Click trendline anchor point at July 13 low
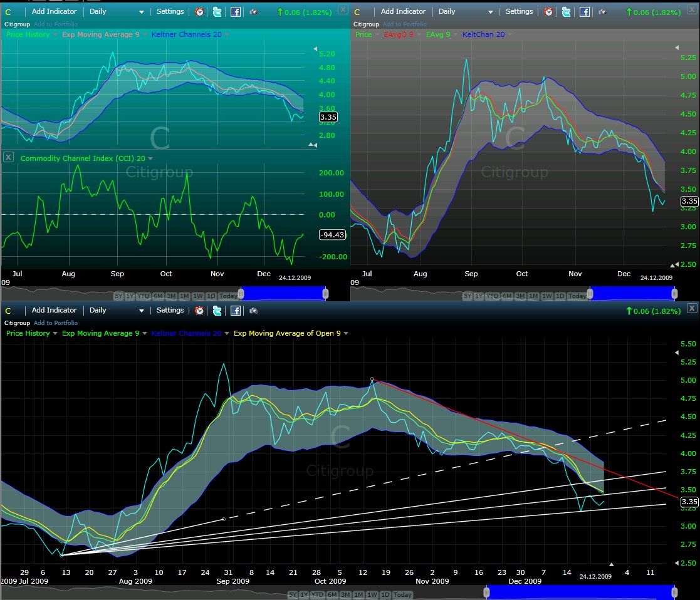 click(x=61, y=556)
